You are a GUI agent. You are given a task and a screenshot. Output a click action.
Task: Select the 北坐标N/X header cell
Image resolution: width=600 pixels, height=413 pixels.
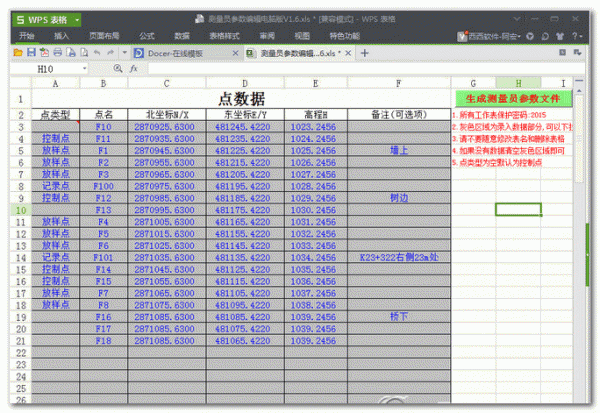(167, 114)
